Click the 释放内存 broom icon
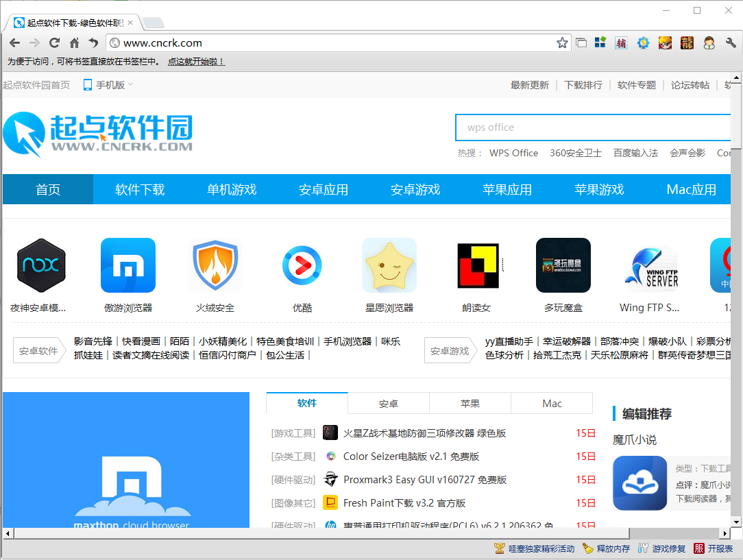This screenshot has height=560, width=743. [588, 548]
